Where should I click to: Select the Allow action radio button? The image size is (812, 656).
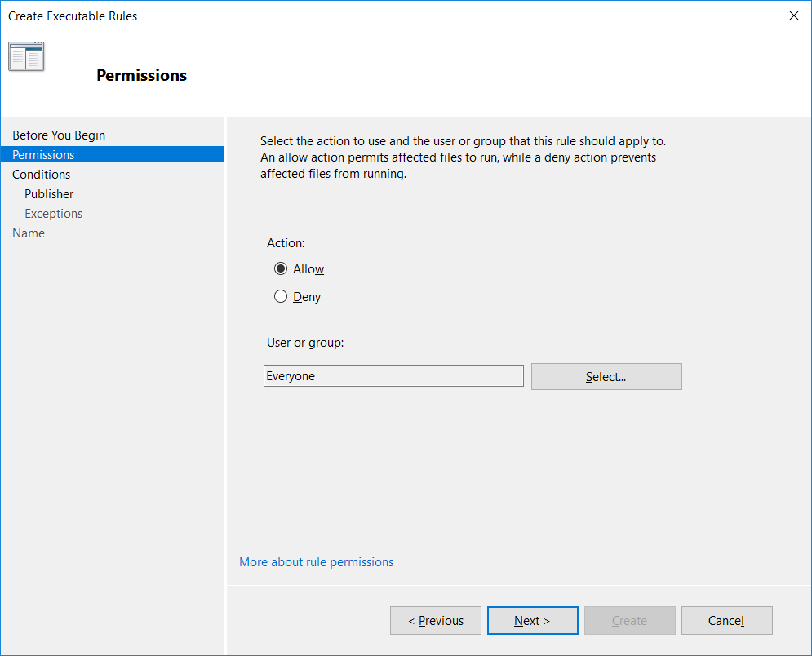click(281, 268)
